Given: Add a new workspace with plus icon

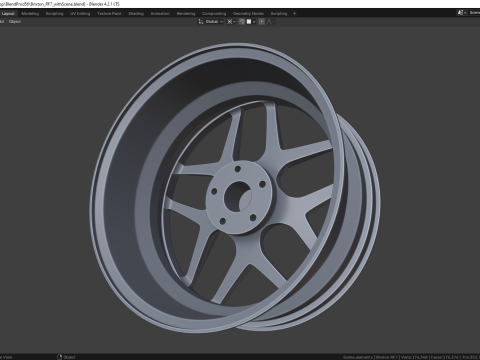Looking at the screenshot, I should pos(294,14).
